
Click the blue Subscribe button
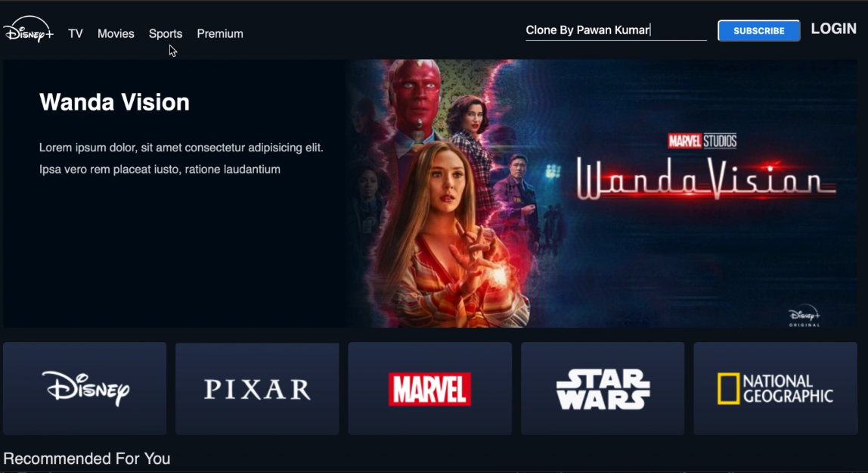759,30
